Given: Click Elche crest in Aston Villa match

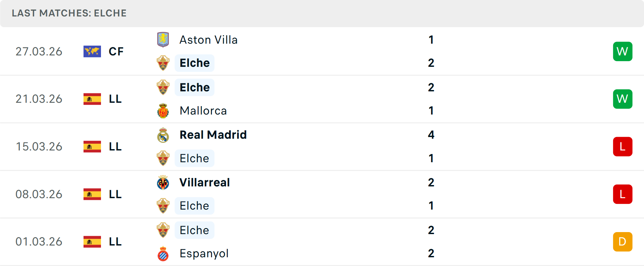Looking at the screenshot, I should pyautogui.click(x=163, y=63).
